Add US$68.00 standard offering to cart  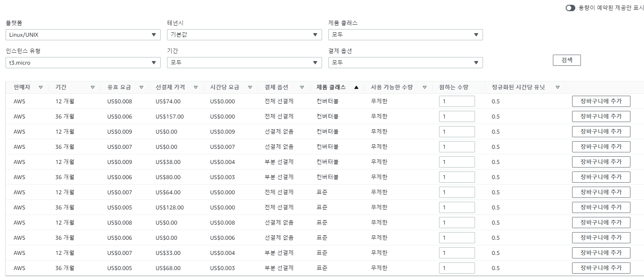coord(601,268)
